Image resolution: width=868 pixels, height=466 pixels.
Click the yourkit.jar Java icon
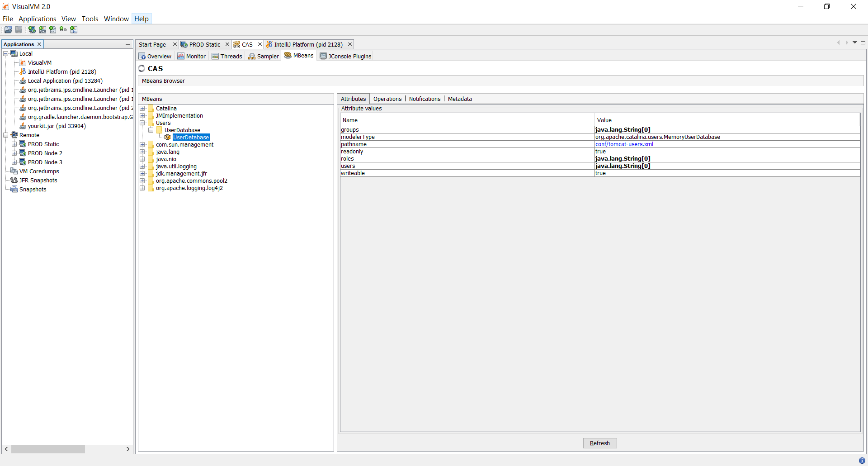coord(23,126)
